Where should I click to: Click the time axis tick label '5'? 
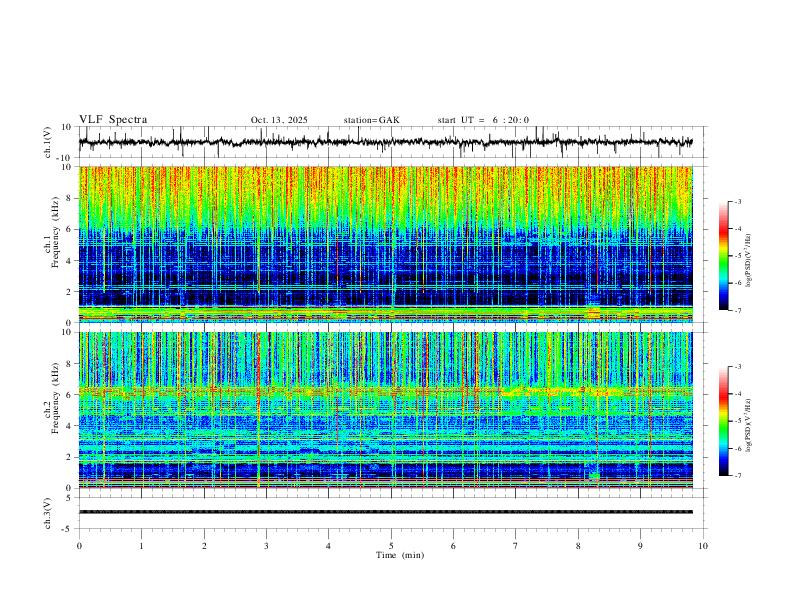[391, 546]
